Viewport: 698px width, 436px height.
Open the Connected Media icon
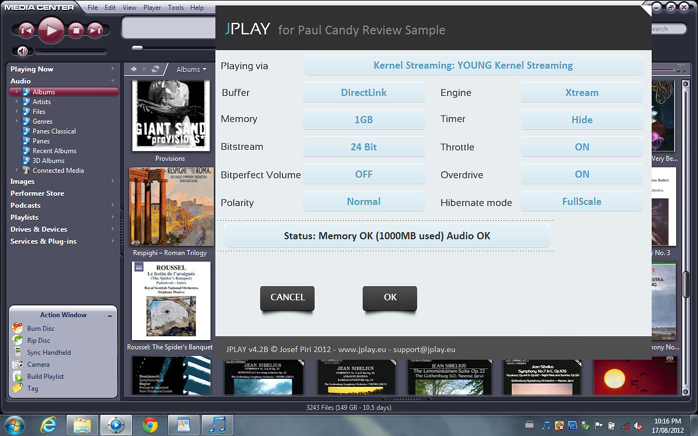(27, 170)
